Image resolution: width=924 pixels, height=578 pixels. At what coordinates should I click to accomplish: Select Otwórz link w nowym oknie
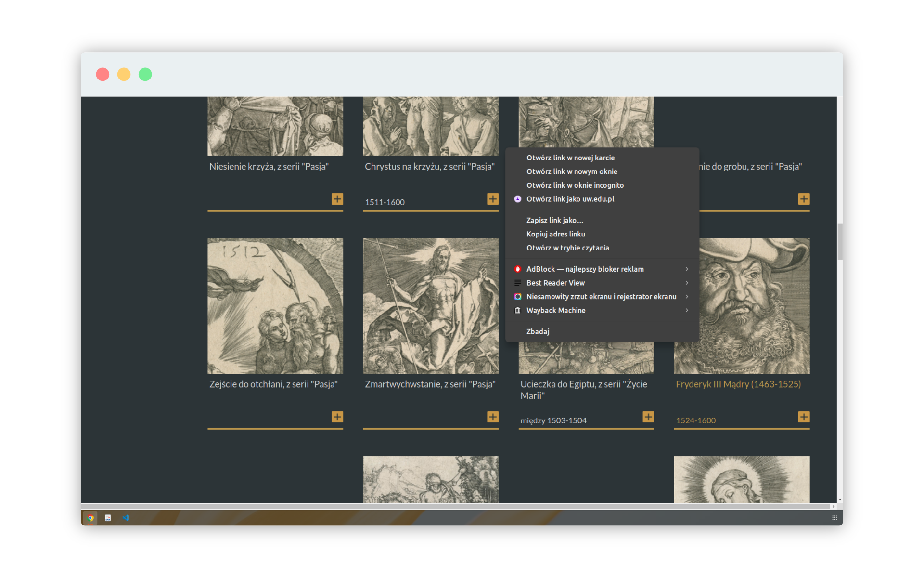click(x=602, y=171)
